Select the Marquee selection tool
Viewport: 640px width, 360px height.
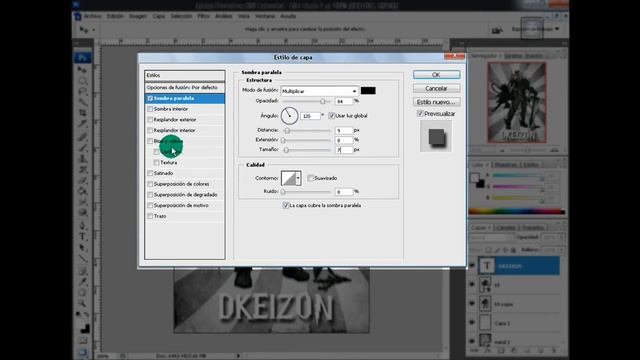[82, 81]
